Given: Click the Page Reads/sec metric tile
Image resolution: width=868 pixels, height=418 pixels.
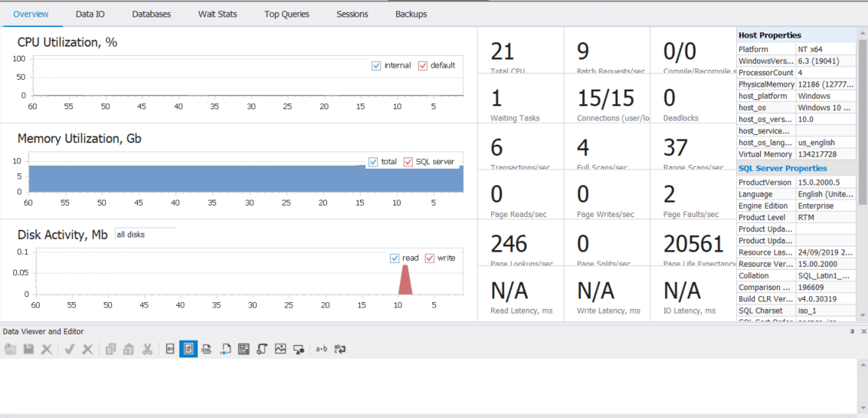Looking at the screenshot, I should pos(521,194).
